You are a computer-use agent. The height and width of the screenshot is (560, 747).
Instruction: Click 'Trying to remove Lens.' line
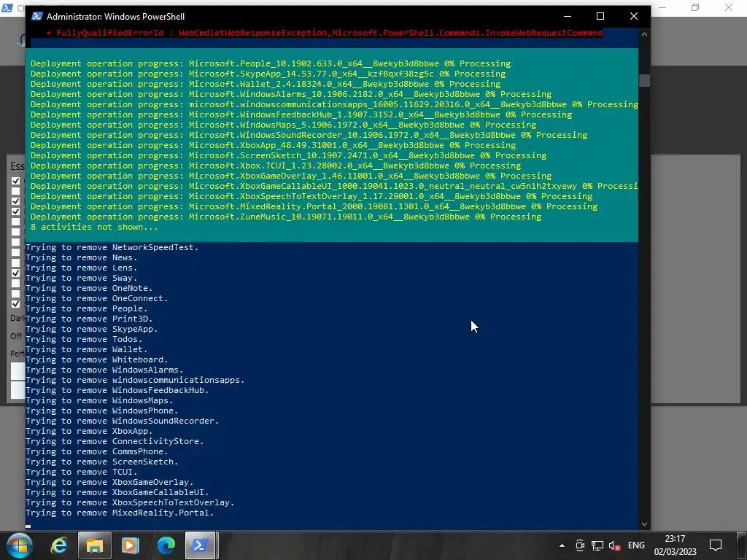[x=82, y=268]
